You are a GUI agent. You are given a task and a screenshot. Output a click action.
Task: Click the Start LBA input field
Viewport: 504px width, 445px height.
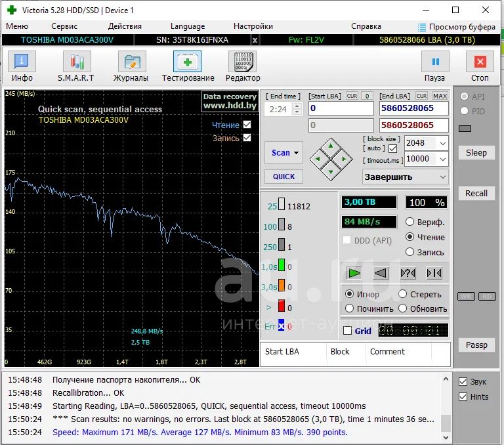click(341, 108)
